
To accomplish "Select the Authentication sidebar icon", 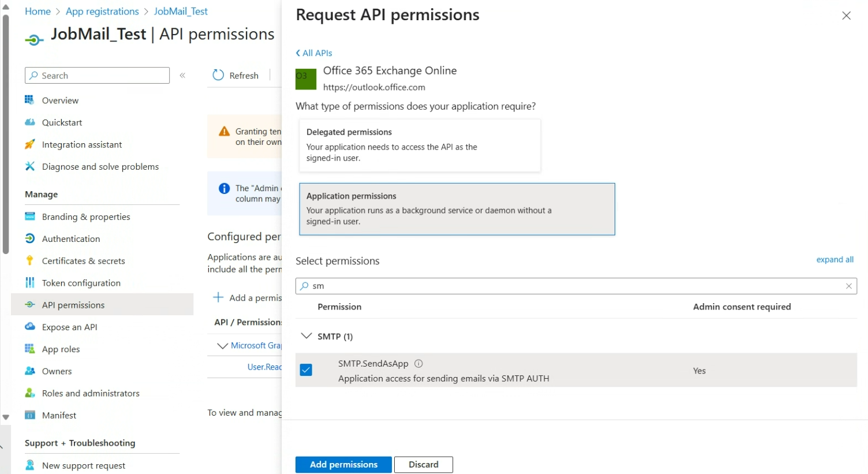I will pyautogui.click(x=30, y=238).
